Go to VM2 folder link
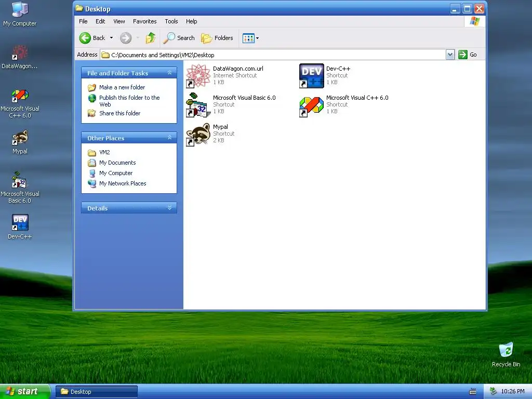Viewport: 532px width, 399px height. click(x=104, y=152)
